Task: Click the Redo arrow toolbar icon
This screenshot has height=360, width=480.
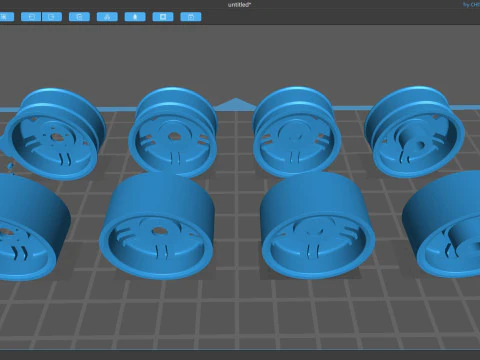Action: click(x=52, y=17)
